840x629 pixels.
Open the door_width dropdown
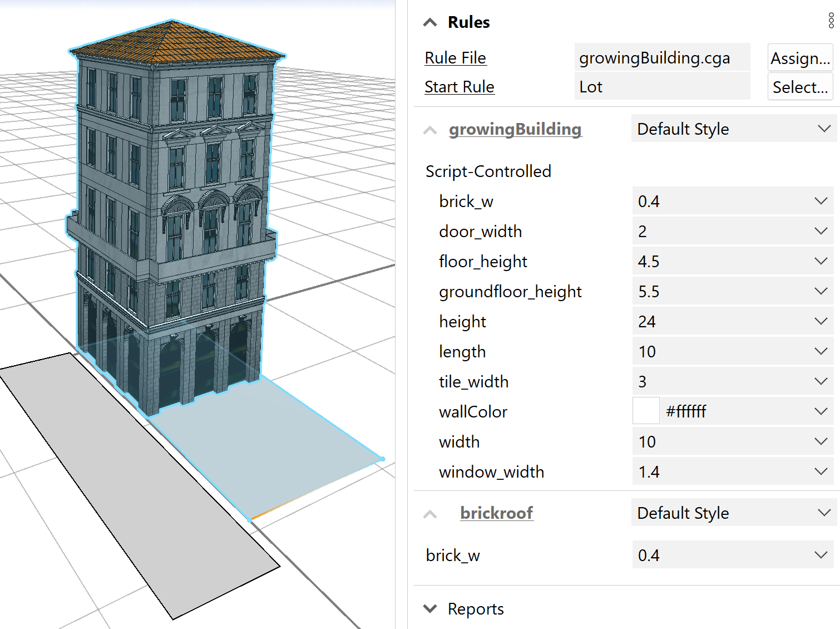click(x=822, y=231)
